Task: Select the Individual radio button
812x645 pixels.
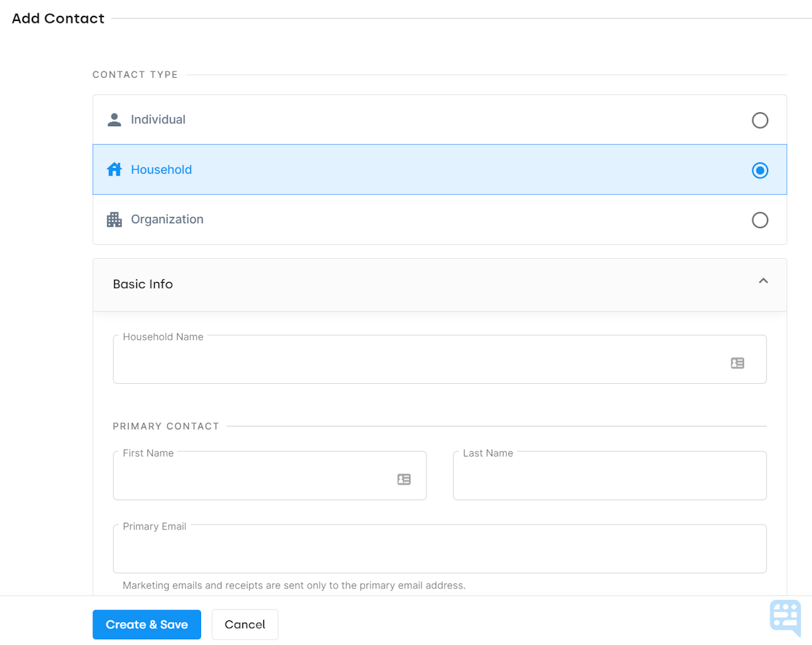Action: (760, 121)
